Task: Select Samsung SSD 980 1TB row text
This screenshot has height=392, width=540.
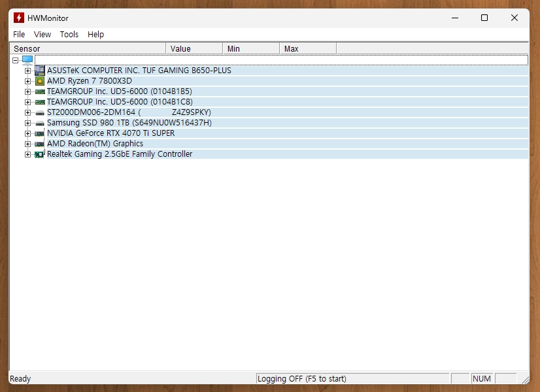Action: coord(129,123)
